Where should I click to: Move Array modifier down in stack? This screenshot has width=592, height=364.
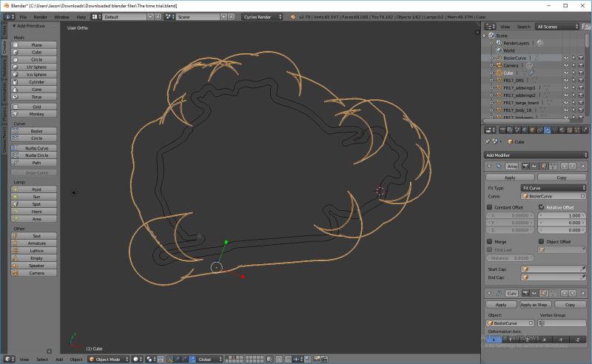coord(573,166)
